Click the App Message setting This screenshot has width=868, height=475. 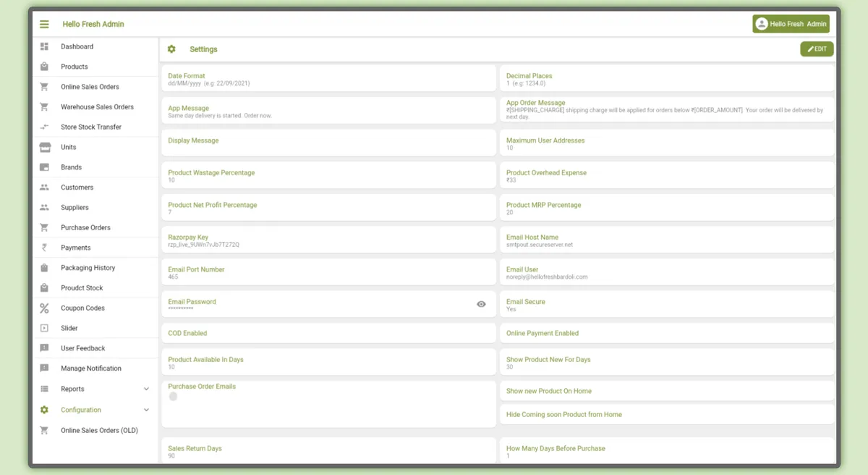click(x=328, y=111)
